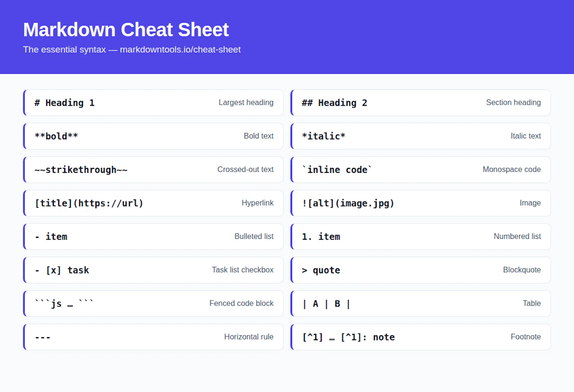Click the Markdown Cheat Sheet title

(126, 29)
